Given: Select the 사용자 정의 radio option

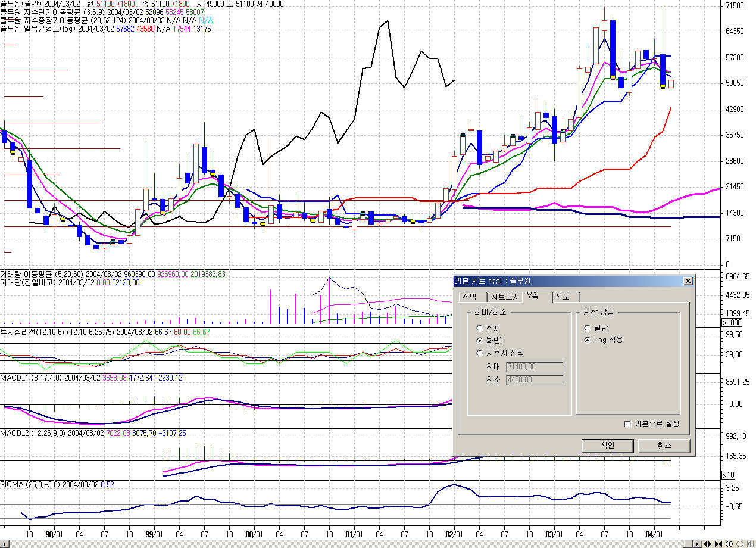Looking at the screenshot, I should [480, 353].
